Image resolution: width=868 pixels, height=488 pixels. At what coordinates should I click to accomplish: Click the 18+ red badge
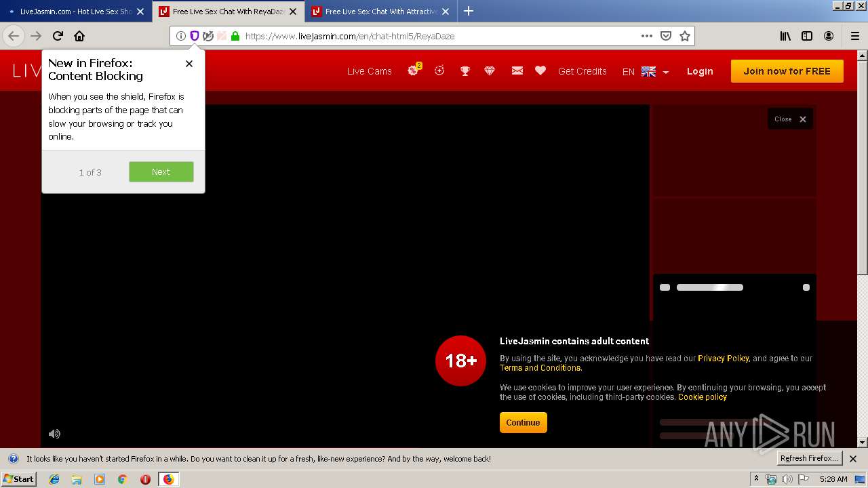(461, 361)
